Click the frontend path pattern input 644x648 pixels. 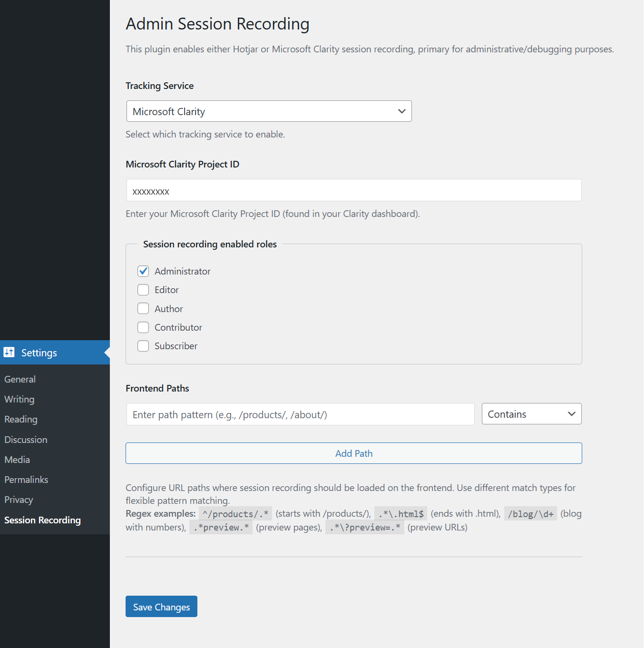tap(300, 414)
